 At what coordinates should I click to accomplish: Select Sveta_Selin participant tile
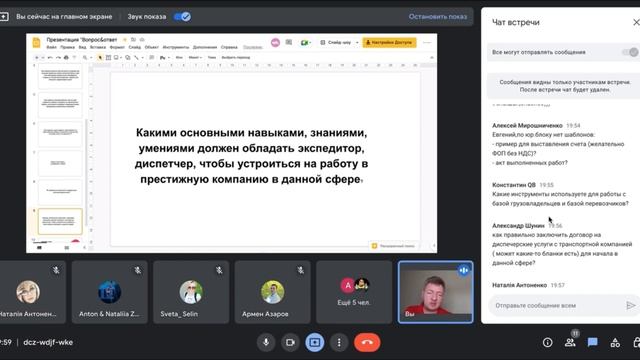[x=191, y=292]
